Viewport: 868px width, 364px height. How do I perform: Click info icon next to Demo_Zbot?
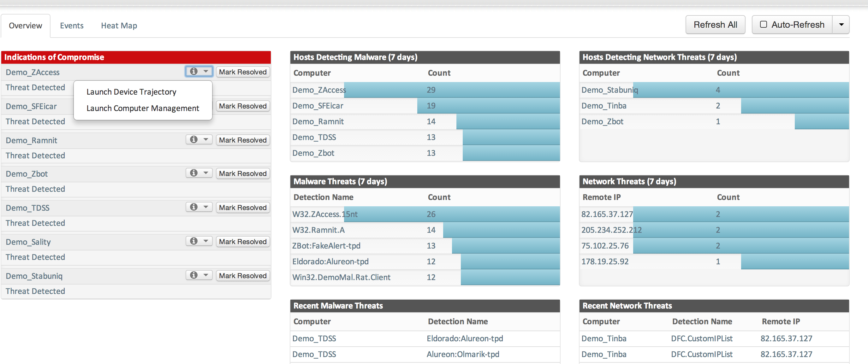pyautogui.click(x=194, y=173)
